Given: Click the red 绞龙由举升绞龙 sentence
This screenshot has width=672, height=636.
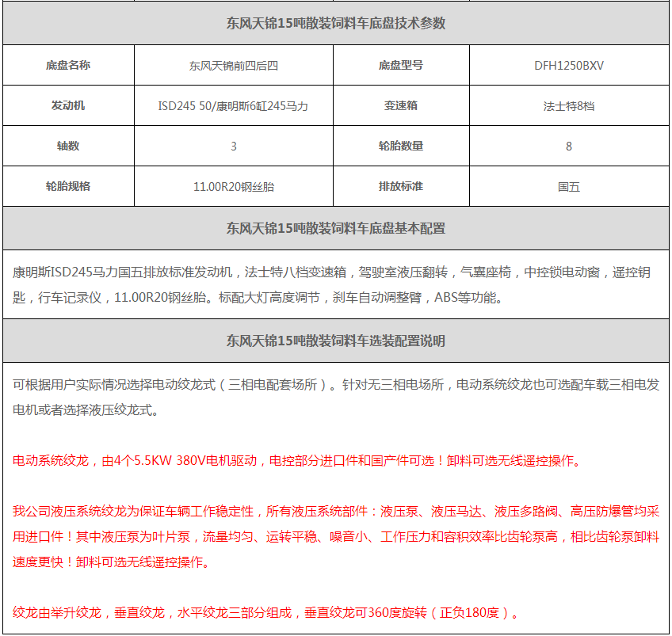Looking at the screenshot, I should pyautogui.click(x=267, y=612).
